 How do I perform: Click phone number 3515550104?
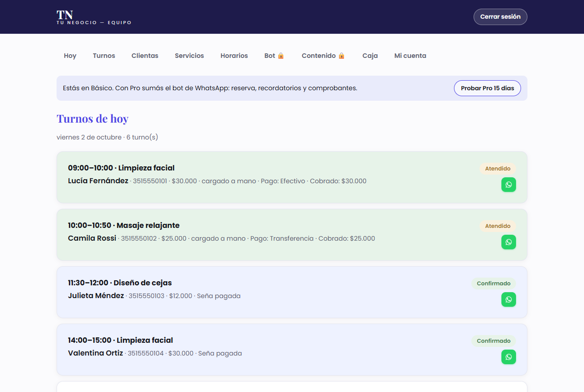146,353
